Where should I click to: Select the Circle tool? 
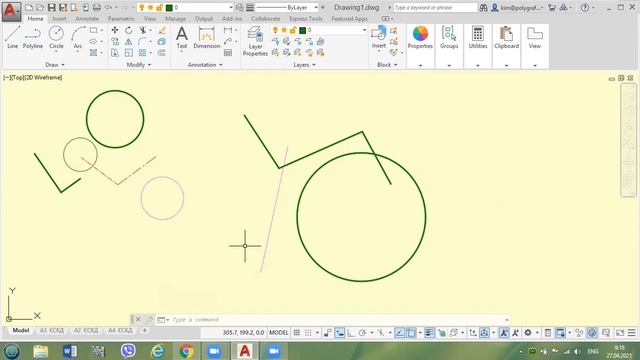click(x=56, y=38)
